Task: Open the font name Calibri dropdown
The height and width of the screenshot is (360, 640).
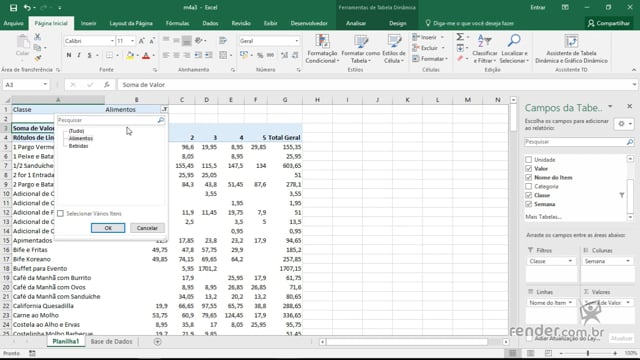Action: pyautogui.click(x=112, y=41)
